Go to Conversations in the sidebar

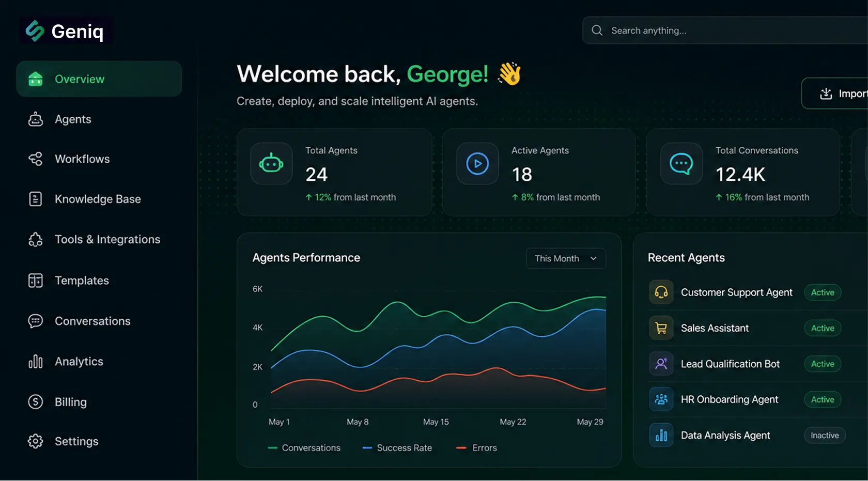coord(99,321)
